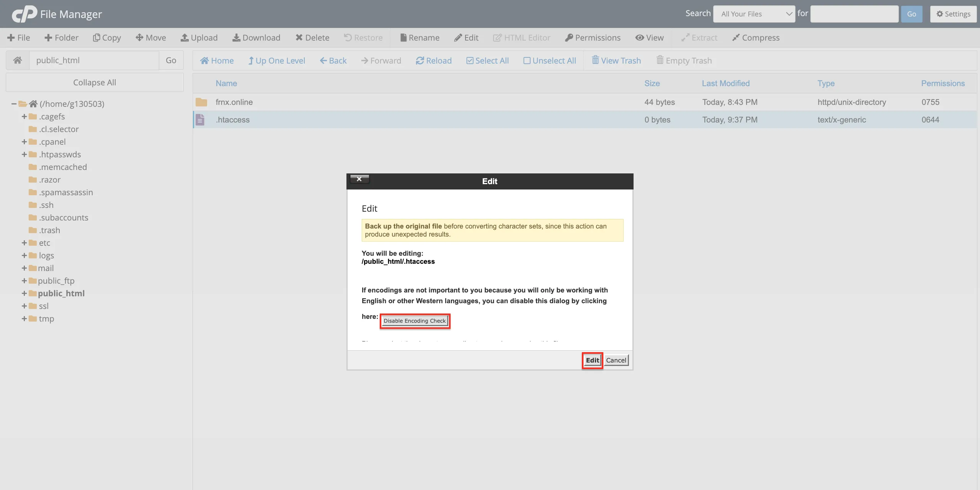The width and height of the screenshot is (980, 490).
Task: Click the Edit pencil toolbar button
Action: click(466, 38)
